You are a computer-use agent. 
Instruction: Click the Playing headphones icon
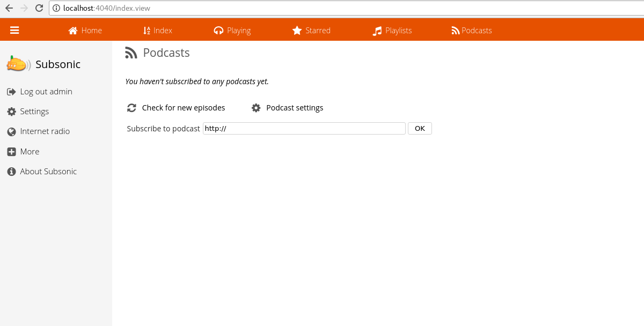click(218, 31)
